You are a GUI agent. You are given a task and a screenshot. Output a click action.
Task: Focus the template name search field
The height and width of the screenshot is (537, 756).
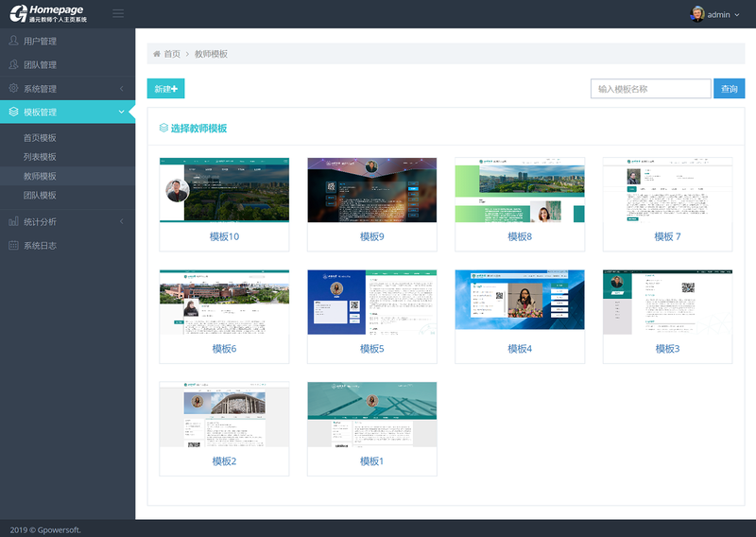pos(650,89)
